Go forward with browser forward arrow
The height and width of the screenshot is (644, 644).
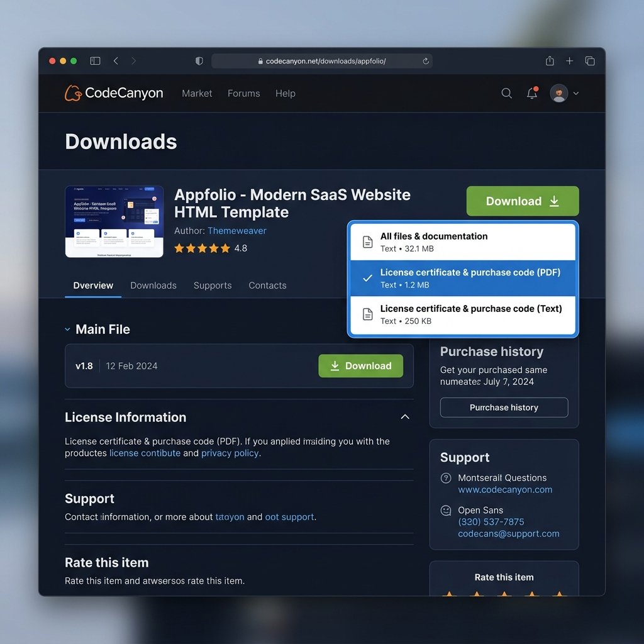133,61
